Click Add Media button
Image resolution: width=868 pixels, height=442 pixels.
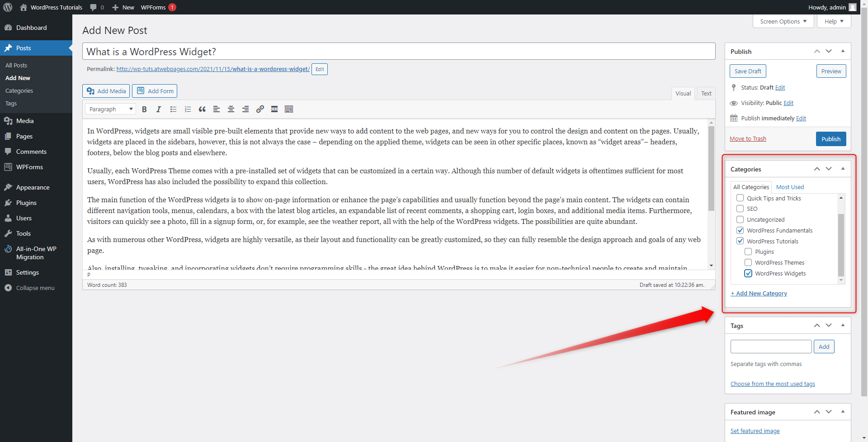(x=106, y=91)
